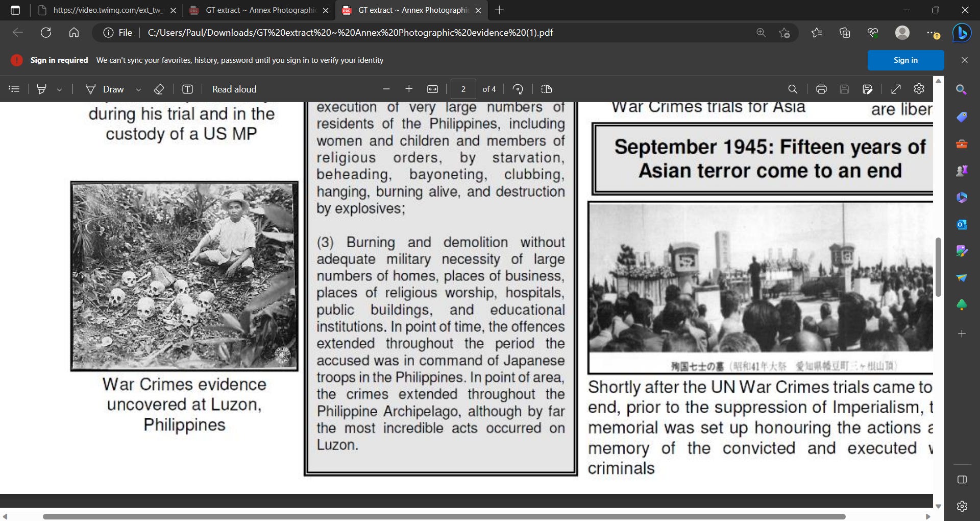Dismiss the sign in required notification
The width and height of the screenshot is (980, 521).
coord(964,60)
